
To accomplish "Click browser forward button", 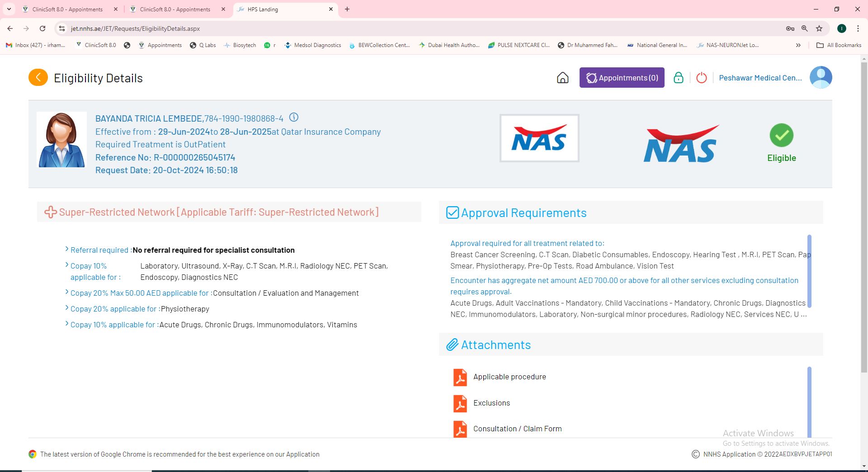I will (x=26, y=28).
